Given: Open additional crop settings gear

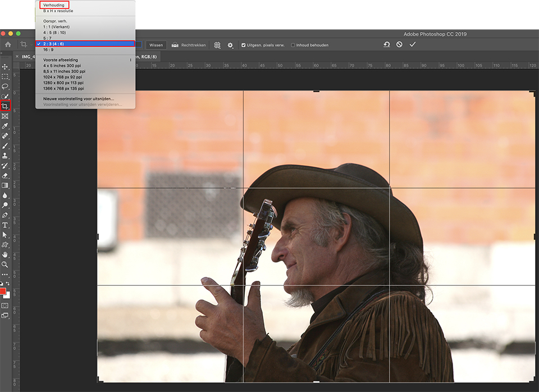Looking at the screenshot, I should coord(230,45).
